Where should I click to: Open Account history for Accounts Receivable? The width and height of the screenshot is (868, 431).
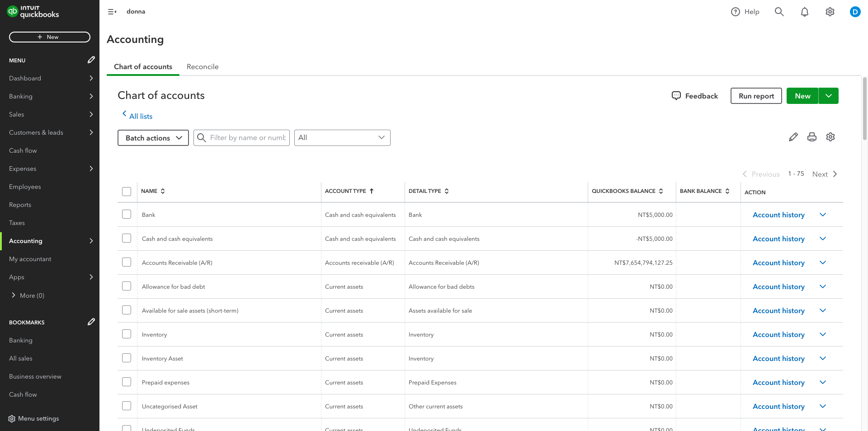click(x=778, y=262)
